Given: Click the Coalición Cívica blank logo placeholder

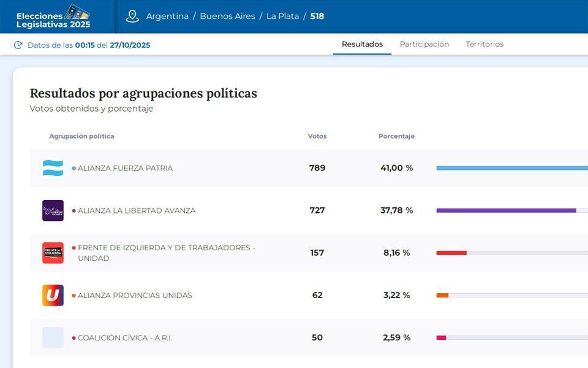Looking at the screenshot, I should tap(53, 337).
